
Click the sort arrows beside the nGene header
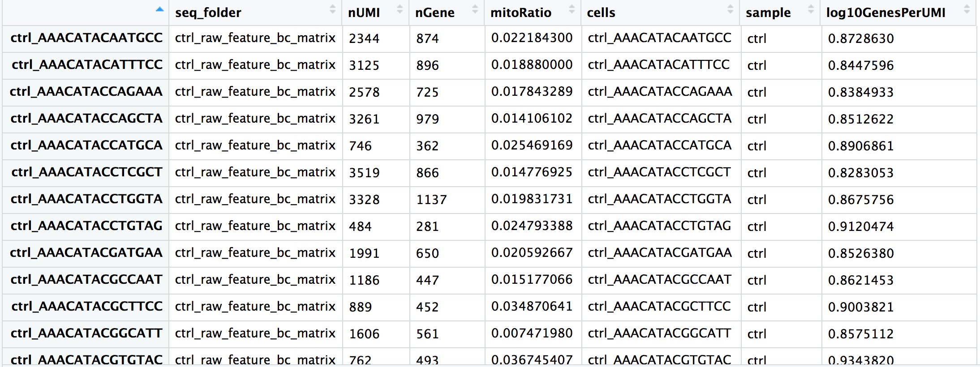click(x=475, y=9)
